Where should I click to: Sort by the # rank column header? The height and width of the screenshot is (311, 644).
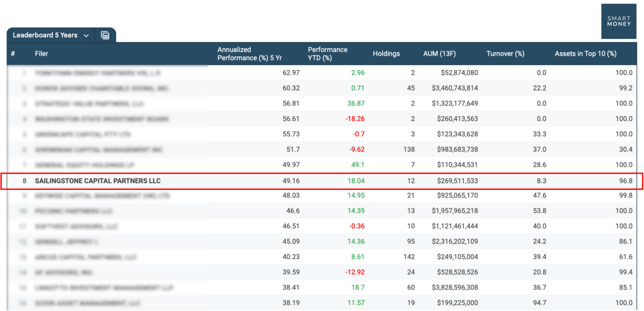[13, 53]
